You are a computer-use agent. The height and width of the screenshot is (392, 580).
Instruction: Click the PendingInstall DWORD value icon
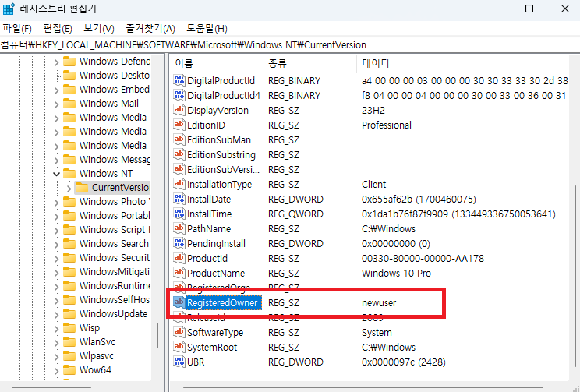point(179,243)
